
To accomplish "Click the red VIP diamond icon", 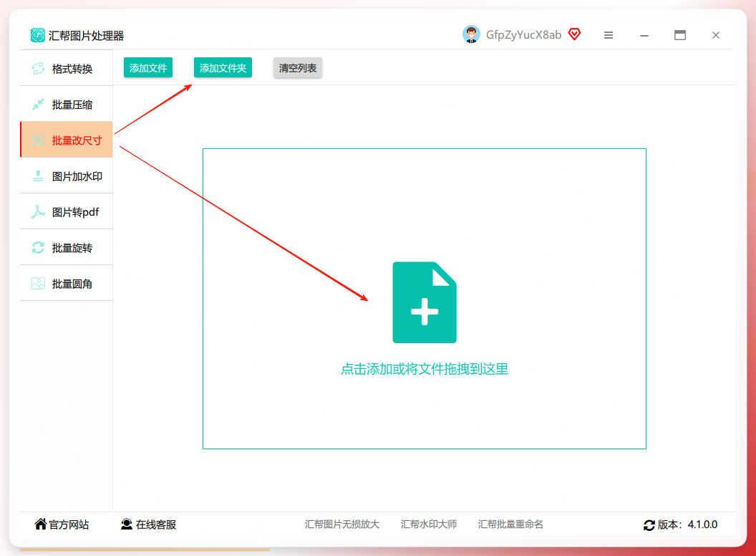I will click(574, 34).
